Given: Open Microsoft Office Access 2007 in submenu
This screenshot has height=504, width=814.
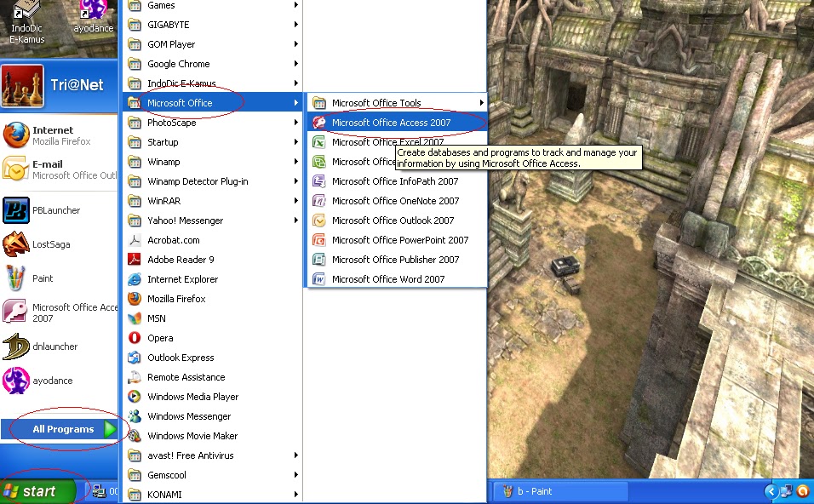Looking at the screenshot, I should pyautogui.click(x=397, y=123).
